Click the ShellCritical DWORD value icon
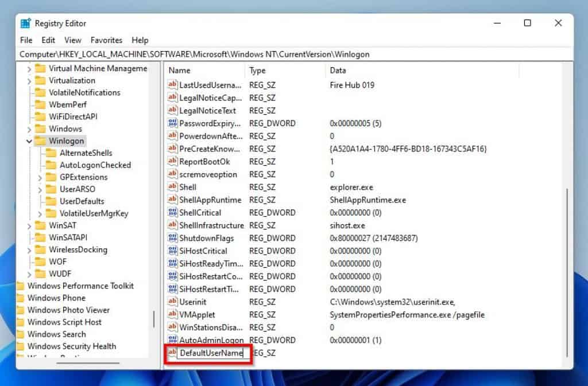Screen dimensions: 588x386 172,212
